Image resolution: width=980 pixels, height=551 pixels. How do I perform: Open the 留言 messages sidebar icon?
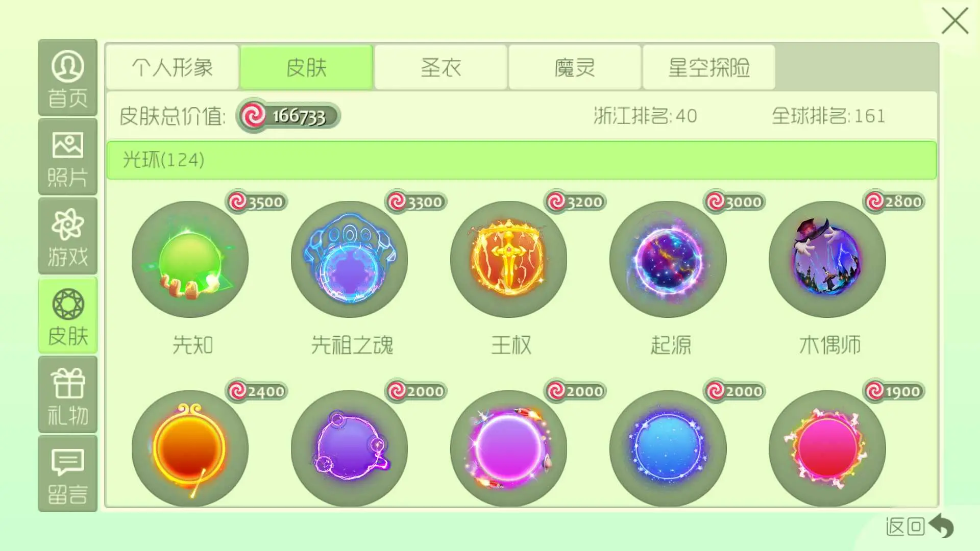click(x=68, y=474)
